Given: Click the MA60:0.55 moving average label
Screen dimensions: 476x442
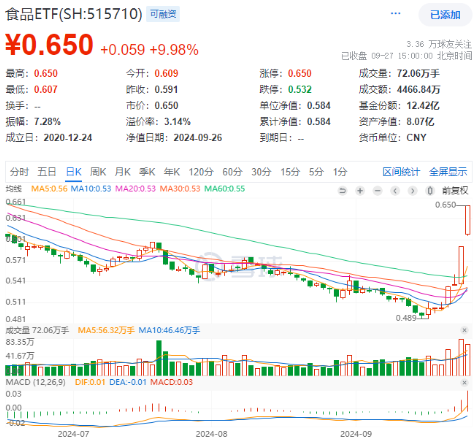Looking at the screenshot, I should click(225, 189).
